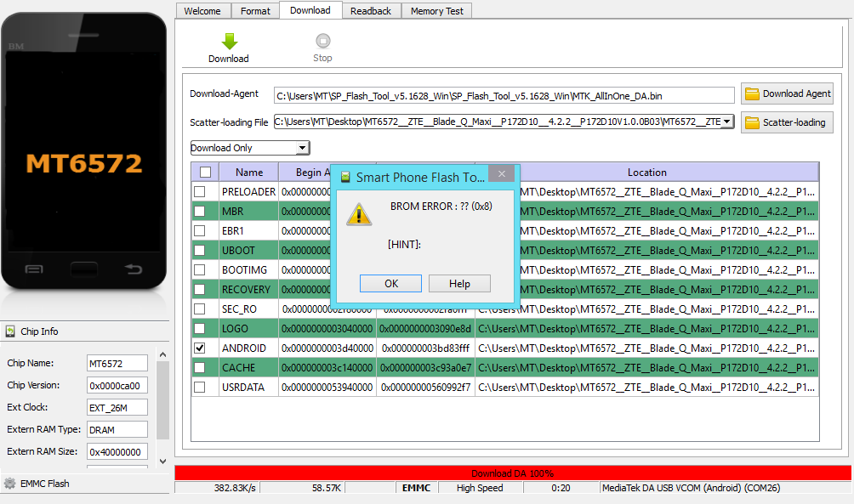Click the 0:20 elapsed time in status bar
Image resolution: width=854 pixels, height=504 pixels.
(x=561, y=488)
